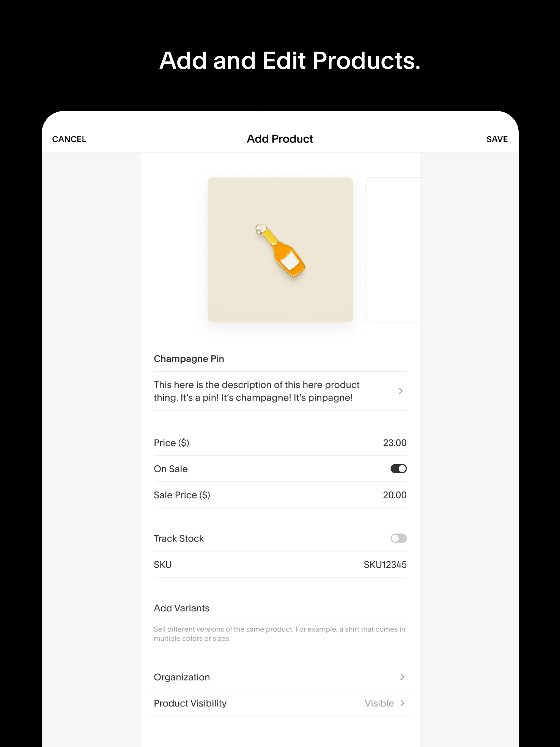Screen dimensions: 560x747
Task: Save the new product
Action: pos(497,139)
